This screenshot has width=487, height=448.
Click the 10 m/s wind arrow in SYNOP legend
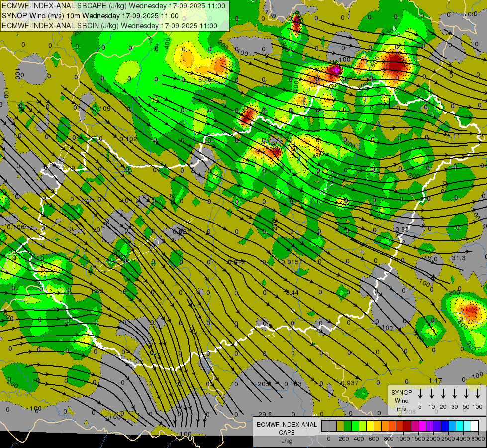432,394
